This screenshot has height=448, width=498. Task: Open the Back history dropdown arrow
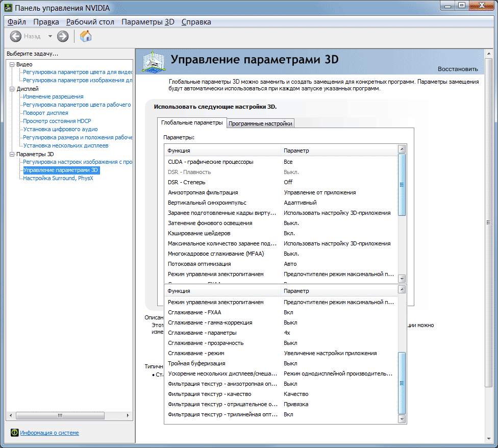point(50,36)
